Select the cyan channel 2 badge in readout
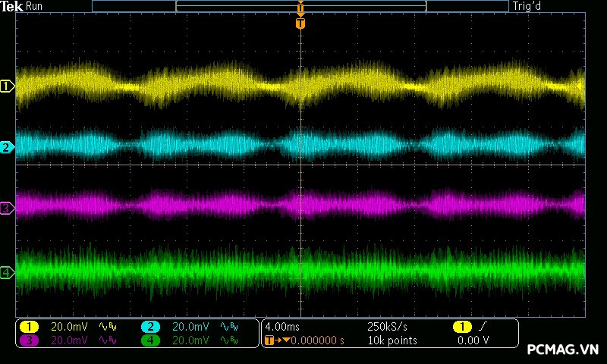607x364 pixels. point(150,327)
